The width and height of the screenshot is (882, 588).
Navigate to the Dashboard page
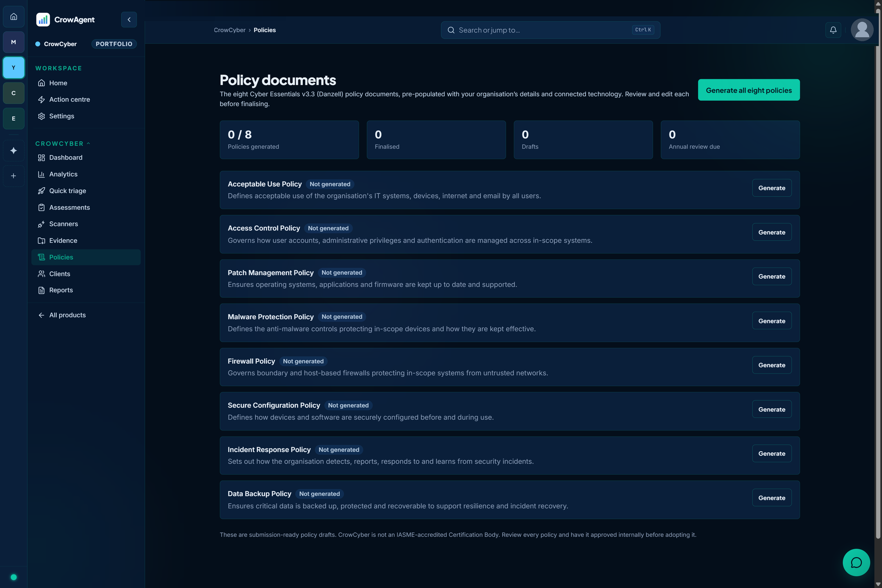[86, 158]
